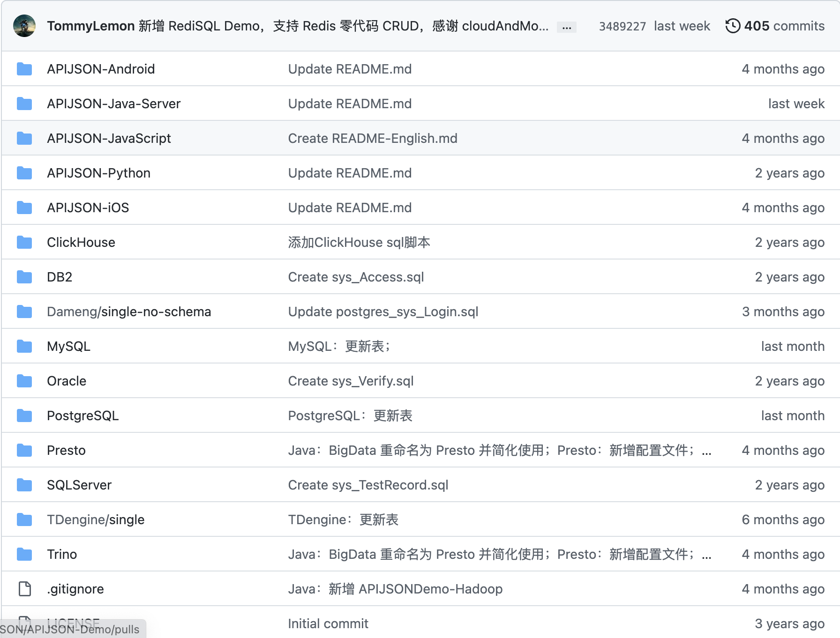Open the APIJSON-JavaScript folder
840x638 pixels.
(x=109, y=138)
